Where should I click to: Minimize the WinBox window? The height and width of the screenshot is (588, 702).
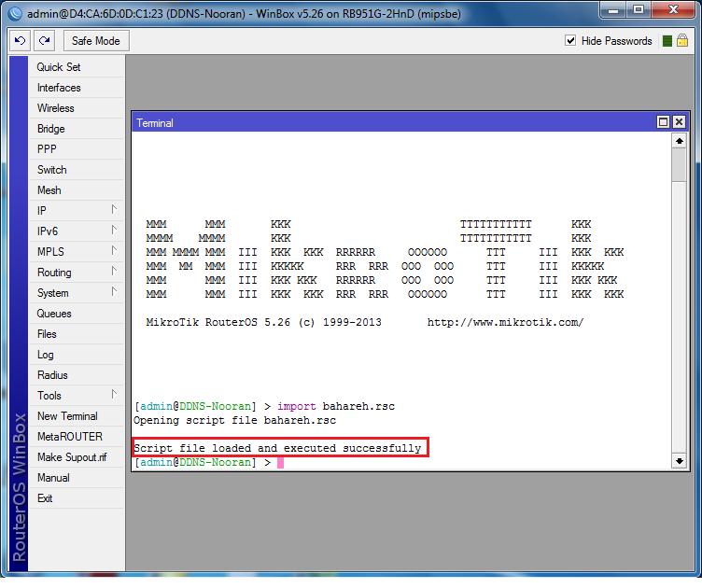tap(613, 10)
